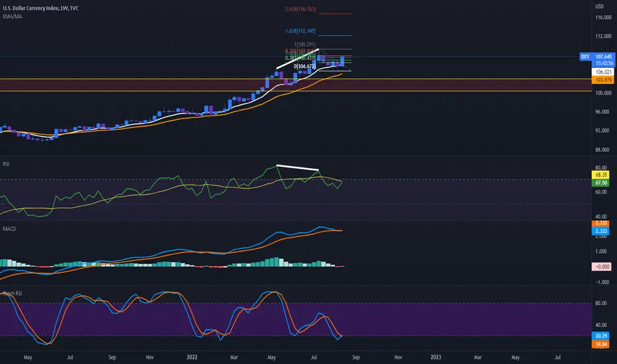Click the DXY 107.645 last price label
The image size is (617, 364).
click(597, 57)
